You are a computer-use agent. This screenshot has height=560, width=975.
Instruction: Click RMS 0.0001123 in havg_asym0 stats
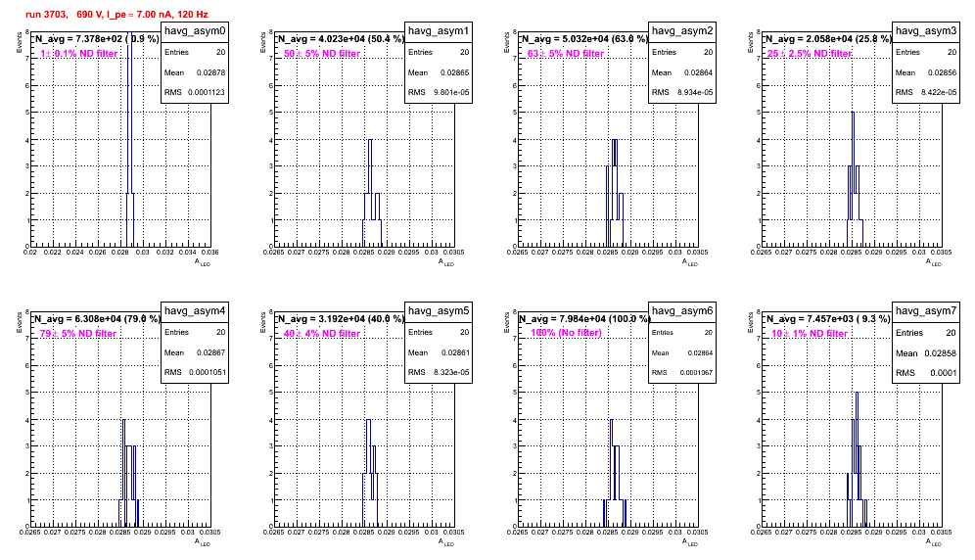pos(195,92)
